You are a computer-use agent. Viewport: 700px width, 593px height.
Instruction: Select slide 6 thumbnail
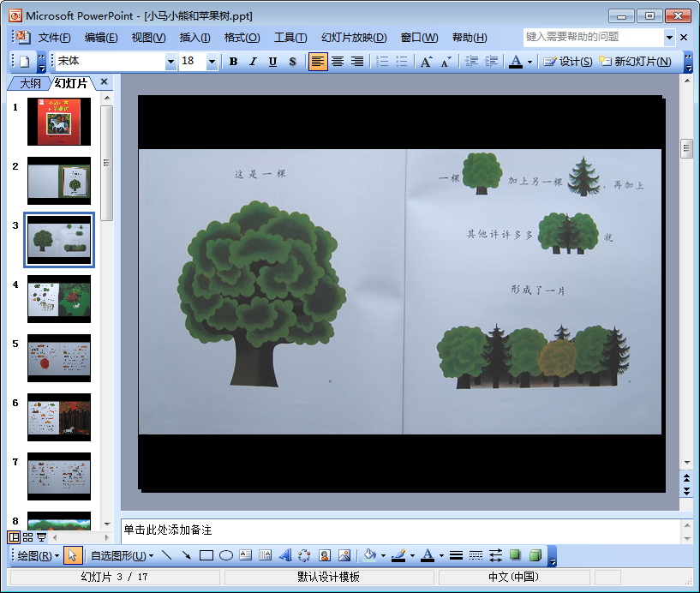pos(59,417)
